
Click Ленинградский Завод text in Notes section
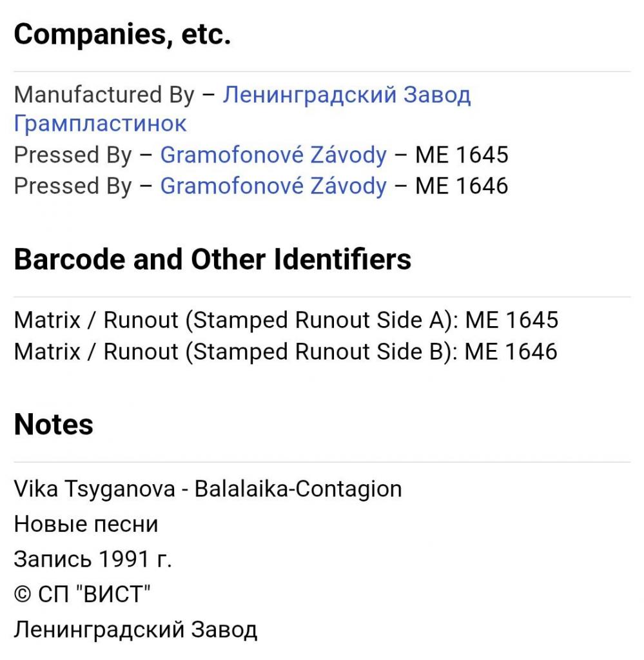coord(135,628)
